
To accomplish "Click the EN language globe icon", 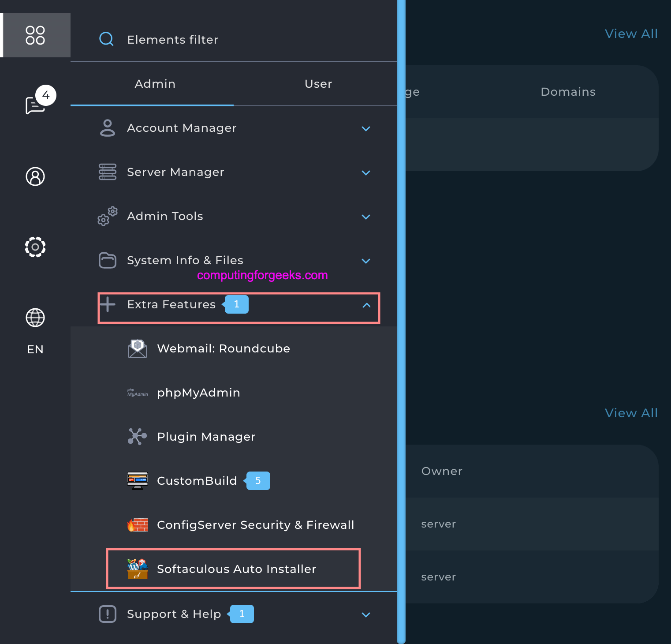I will click(35, 318).
